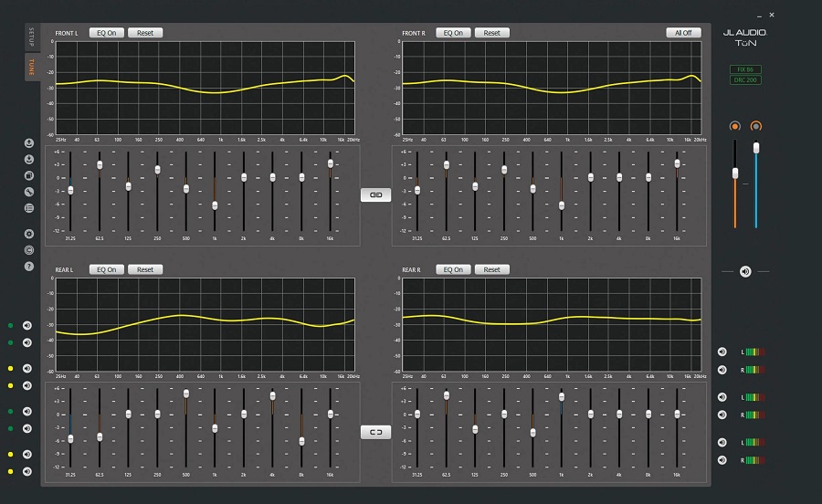Open help via the question mark icon

tap(29, 266)
